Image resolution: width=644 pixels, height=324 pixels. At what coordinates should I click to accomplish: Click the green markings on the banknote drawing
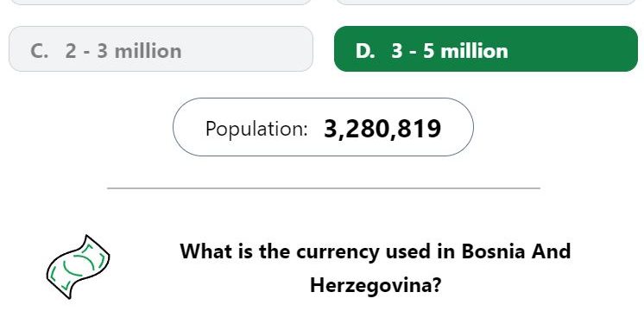click(78, 266)
